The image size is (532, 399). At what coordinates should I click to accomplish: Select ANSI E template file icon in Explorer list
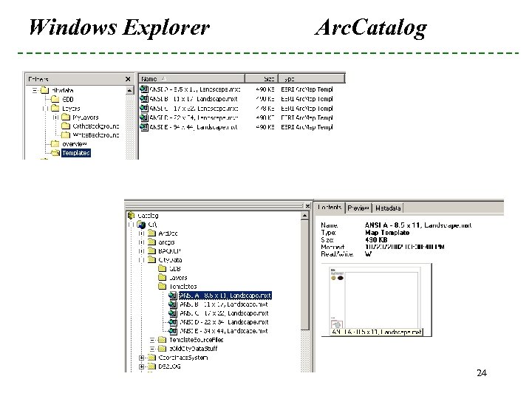[x=144, y=127]
